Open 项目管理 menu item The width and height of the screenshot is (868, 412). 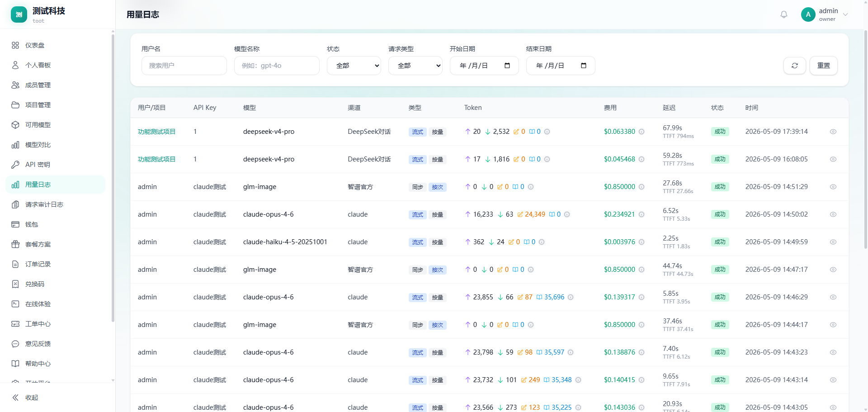click(x=55, y=105)
